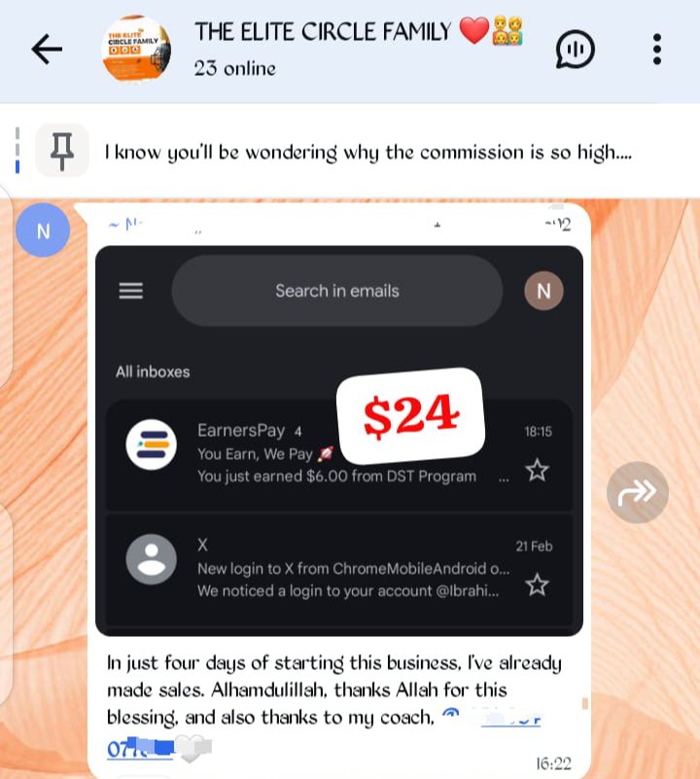This screenshot has height=779, width=700.
Task: Open sender's blue N avatar
Action: (x=43, y=230)
